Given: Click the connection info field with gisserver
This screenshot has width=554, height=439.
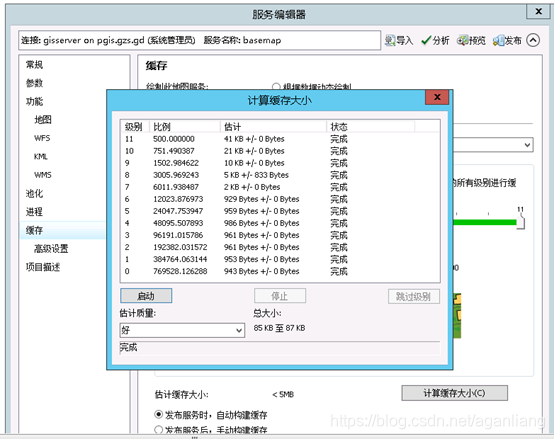Looking at the screenshot, I should tap(200, 40).
